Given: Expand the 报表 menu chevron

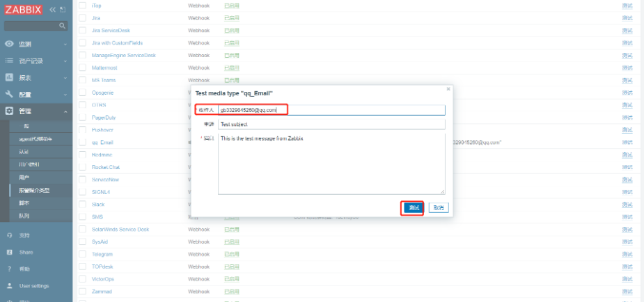Looking at the screenshot, I should coord(65,78).
